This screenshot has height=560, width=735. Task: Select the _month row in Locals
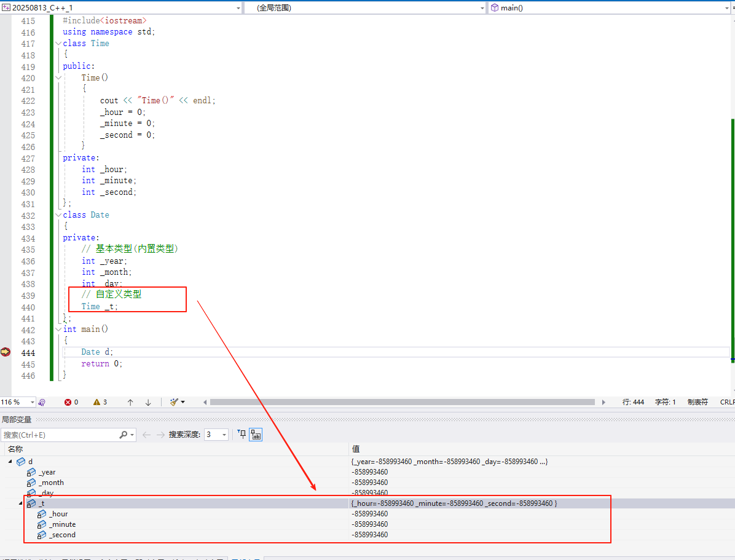[x=367, y=483]
